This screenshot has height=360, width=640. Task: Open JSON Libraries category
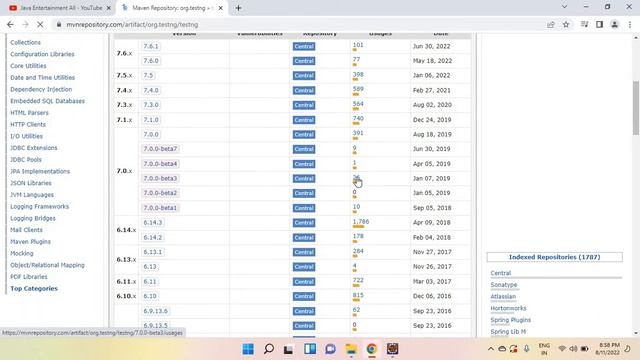(x=31, y=183)
